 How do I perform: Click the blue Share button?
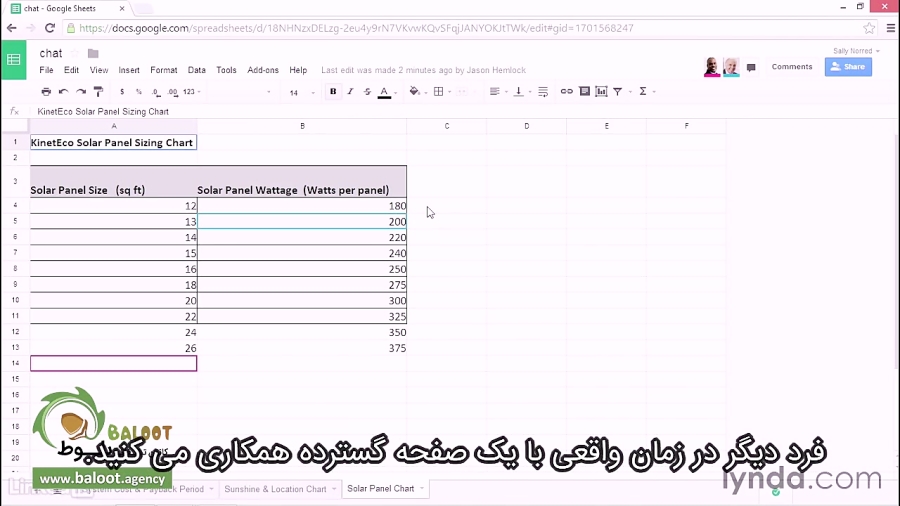point(848,67)
